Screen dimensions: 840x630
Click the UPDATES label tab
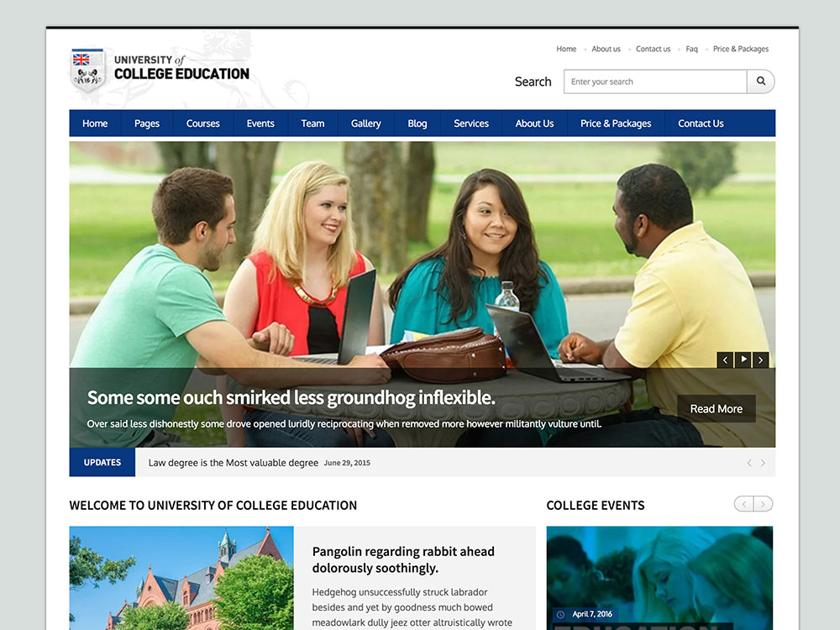click(x=102, y=462)
